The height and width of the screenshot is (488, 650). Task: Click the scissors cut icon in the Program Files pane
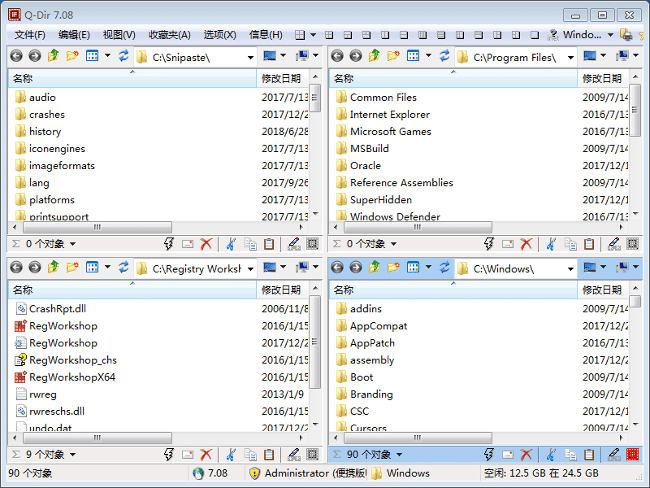pyautogui.click(x=551, y=244)
